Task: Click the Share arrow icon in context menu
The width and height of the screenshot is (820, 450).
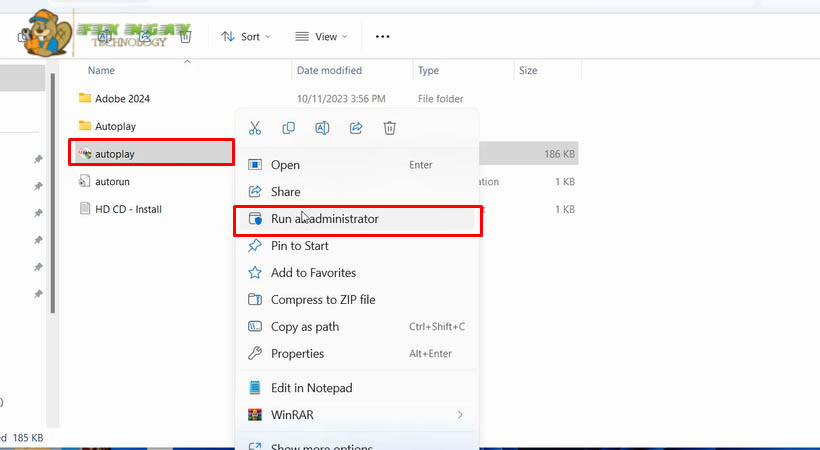Action: [x=356, y=128]
